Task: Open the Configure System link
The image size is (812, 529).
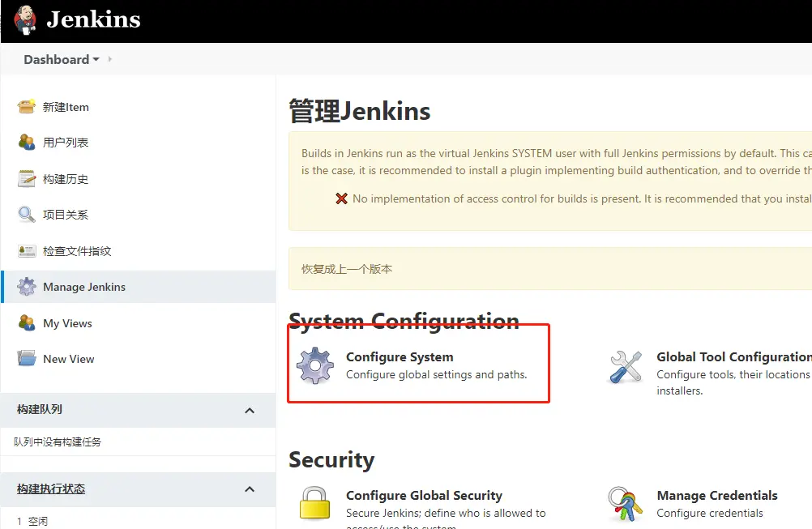Action: point(400,357)
